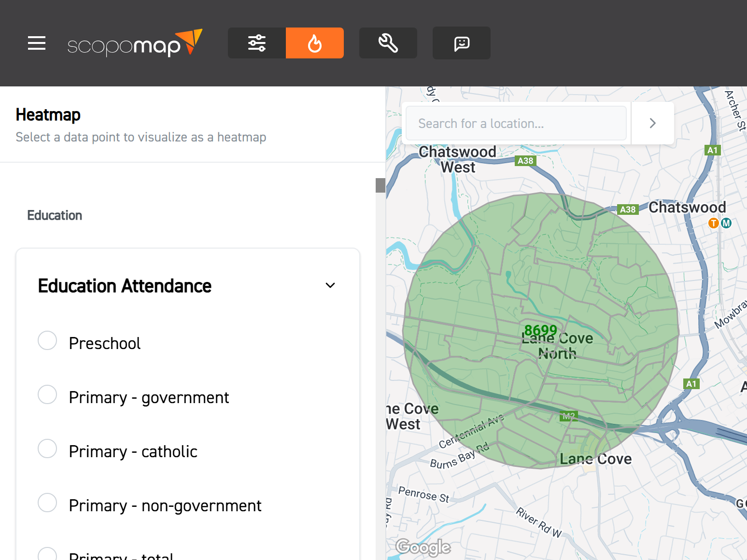Focus the location search field
The width and height of the screenshot is (747, 560).
(x=516, y=124)
